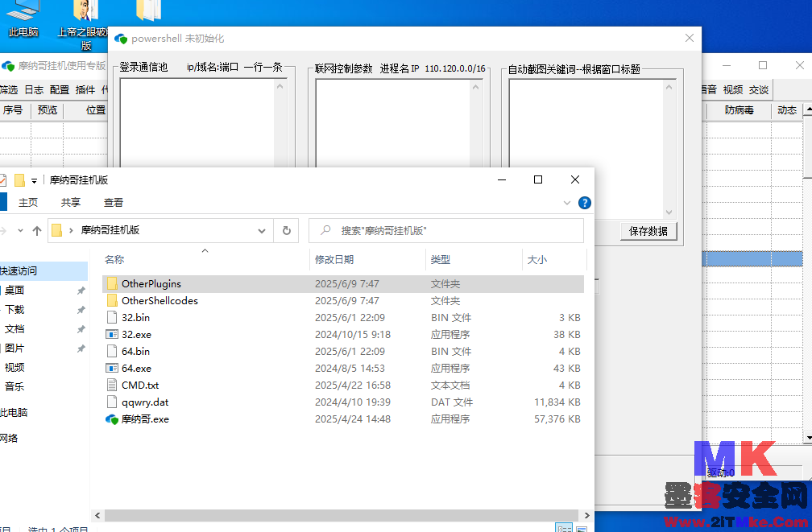Open the quick access toolbar dropdown arrow
Image resolution: width=812 pixels, height=532 pixels.
(x=34, y=180)
